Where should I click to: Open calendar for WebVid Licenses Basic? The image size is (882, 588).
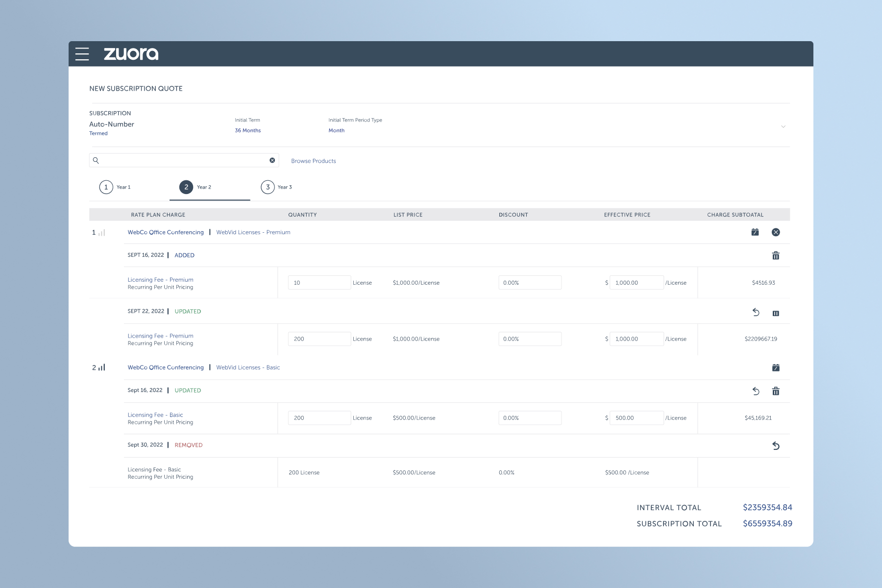(x=776, y=367)
